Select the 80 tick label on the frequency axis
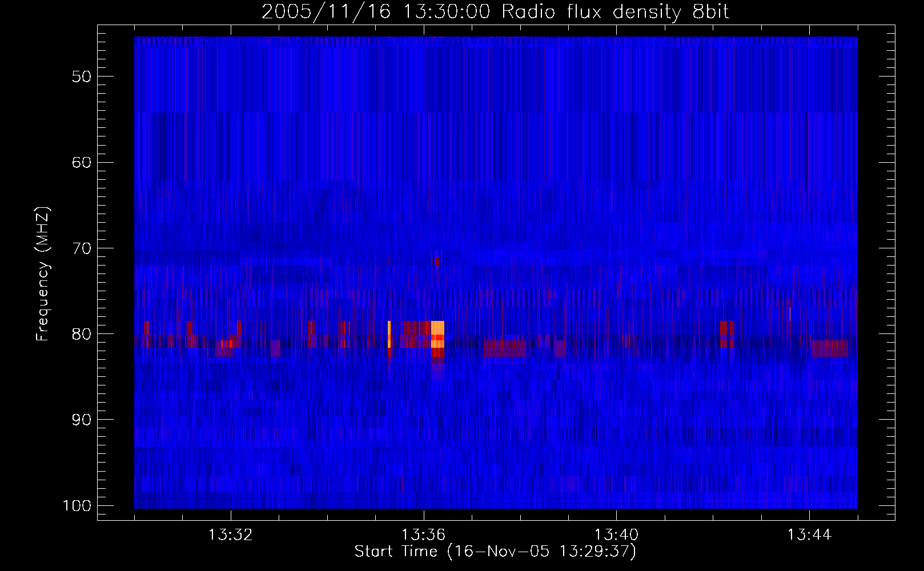Image resolution: width=924 pixels, height=571 pixels. [x=82, y=334]
